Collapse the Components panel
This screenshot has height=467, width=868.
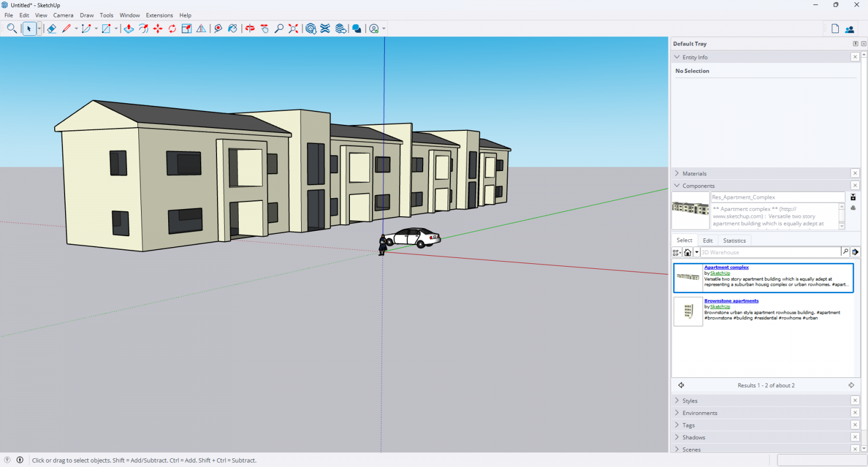[x=698, y=186]
